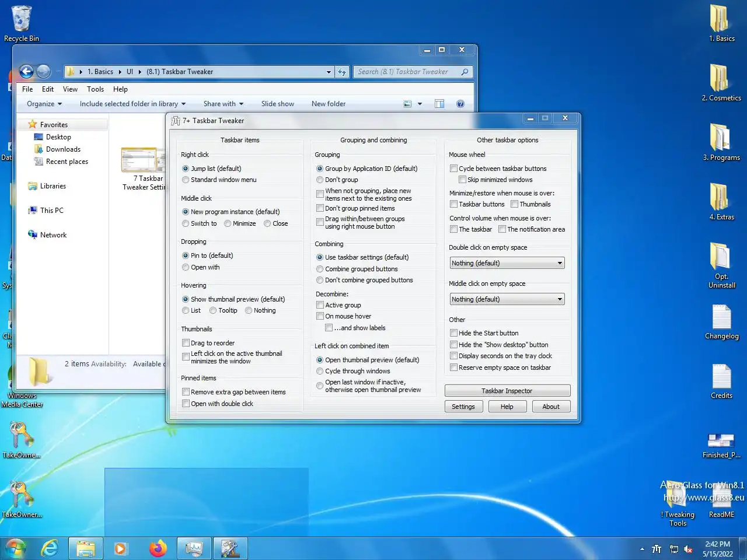Open the File menu in Explorer
The width and height of the screenshot is (747, 560).
point(27,89)
